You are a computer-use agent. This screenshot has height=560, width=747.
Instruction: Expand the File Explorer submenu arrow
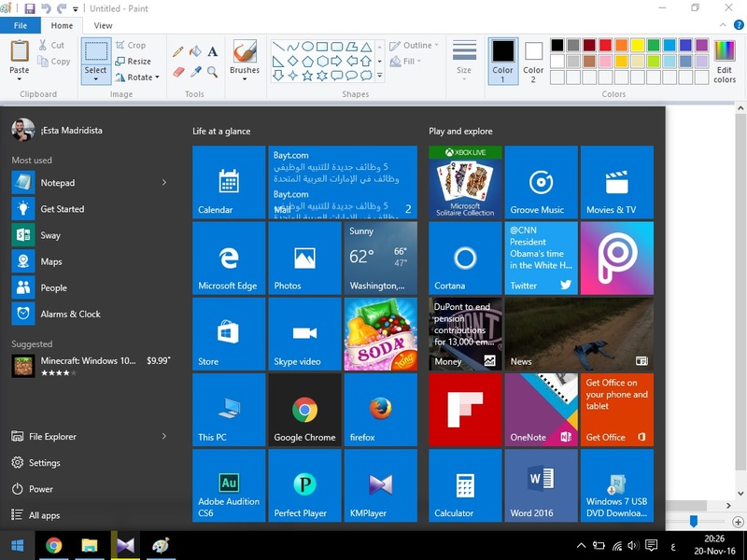click(x=164, y=436)
